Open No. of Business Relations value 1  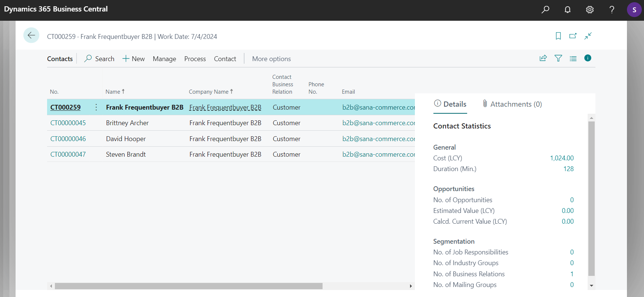coord(572,274)
